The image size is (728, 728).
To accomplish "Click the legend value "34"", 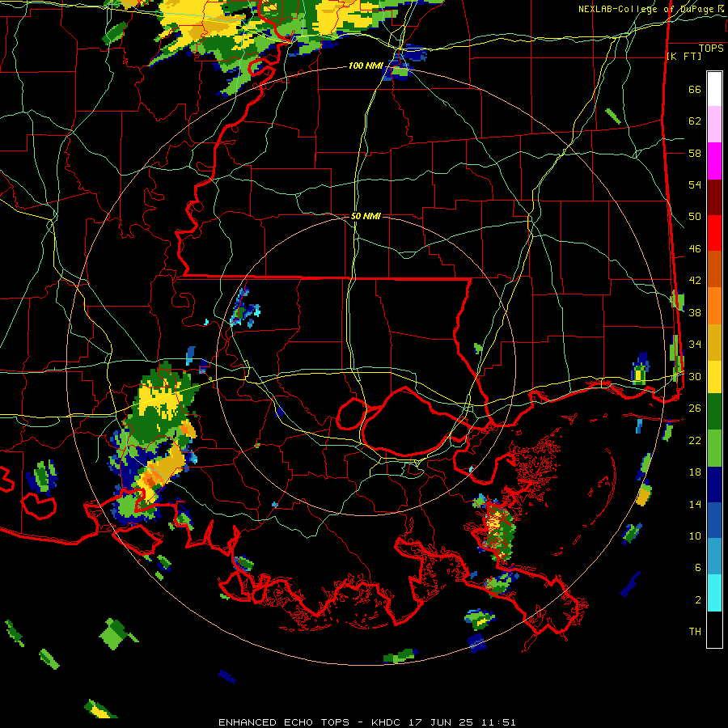I will click(695, 344).
